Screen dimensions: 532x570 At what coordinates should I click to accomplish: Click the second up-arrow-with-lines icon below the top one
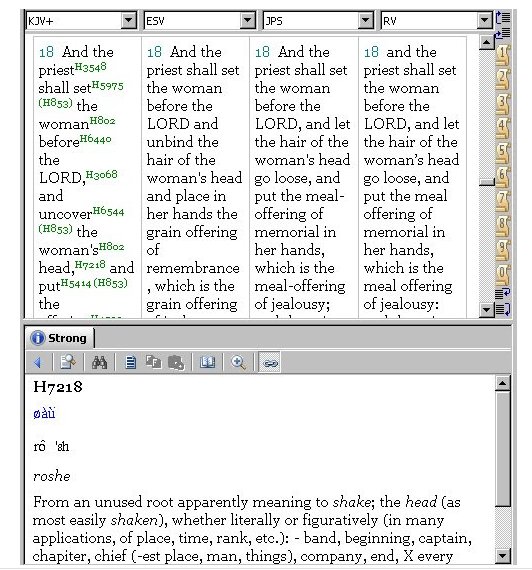point(503,34)
